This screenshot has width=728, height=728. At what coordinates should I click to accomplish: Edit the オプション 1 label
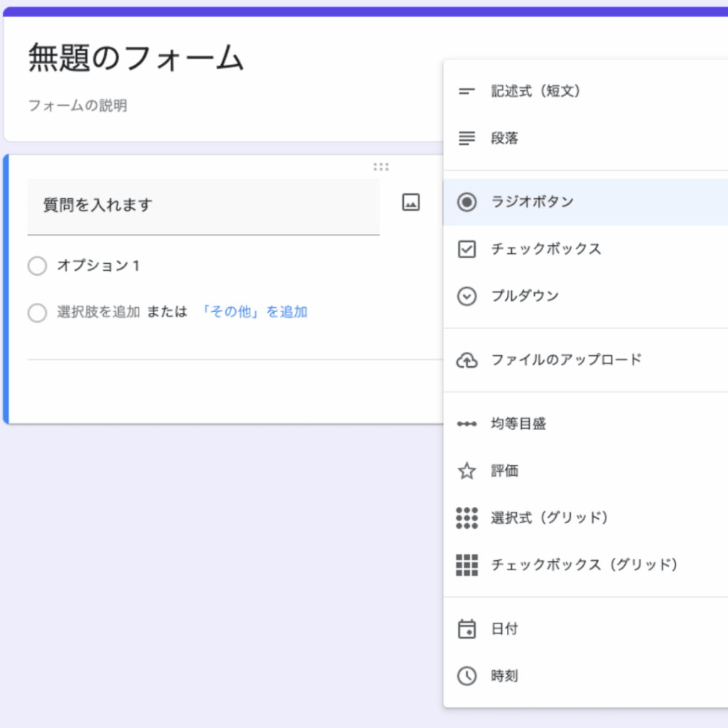pyautogui.click(x=98, y=266)
